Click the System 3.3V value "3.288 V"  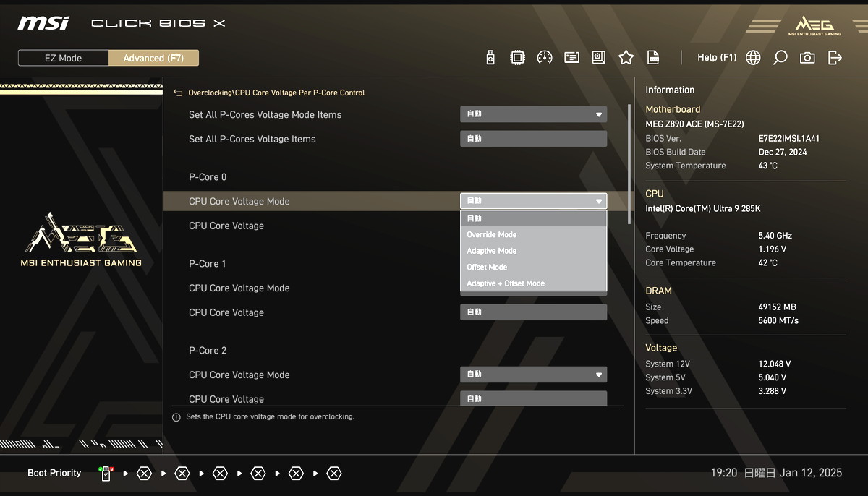point(772,391)
